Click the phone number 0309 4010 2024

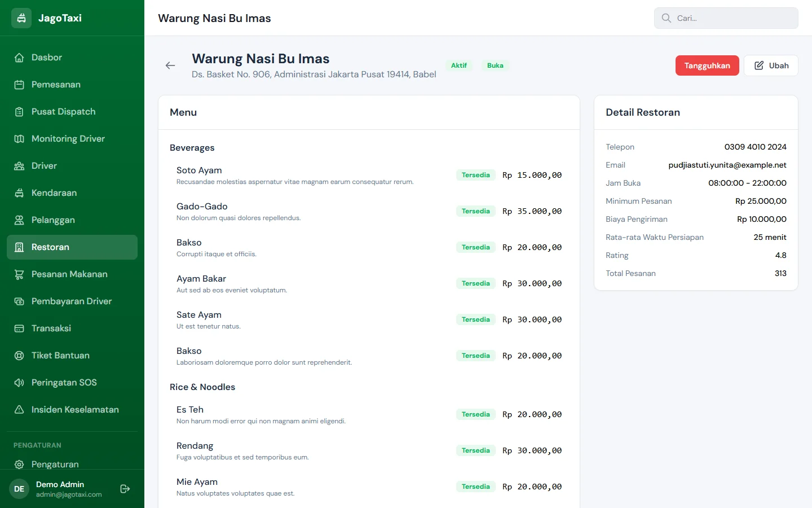756,147
